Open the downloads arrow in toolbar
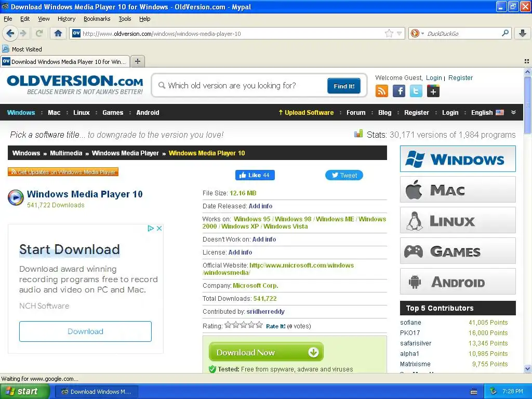 click(523, 33)
